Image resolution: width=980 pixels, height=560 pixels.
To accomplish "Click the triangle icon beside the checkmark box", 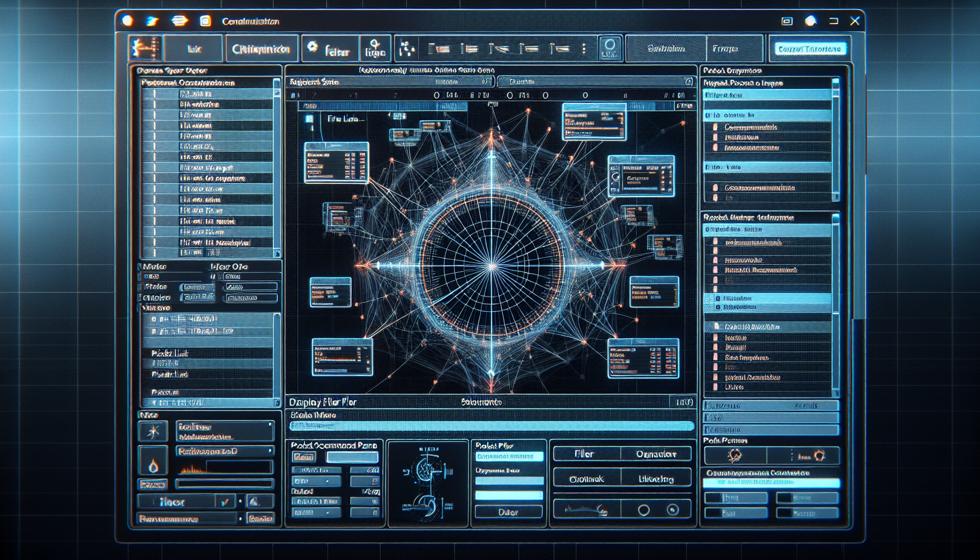I will point(254,501).
